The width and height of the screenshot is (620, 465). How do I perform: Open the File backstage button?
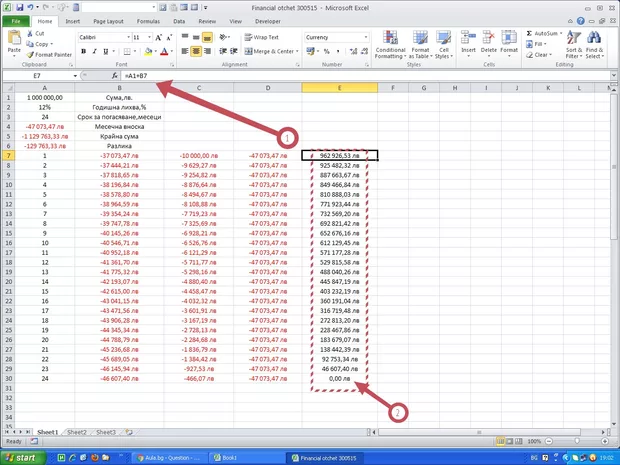click(x=15, y=20)
